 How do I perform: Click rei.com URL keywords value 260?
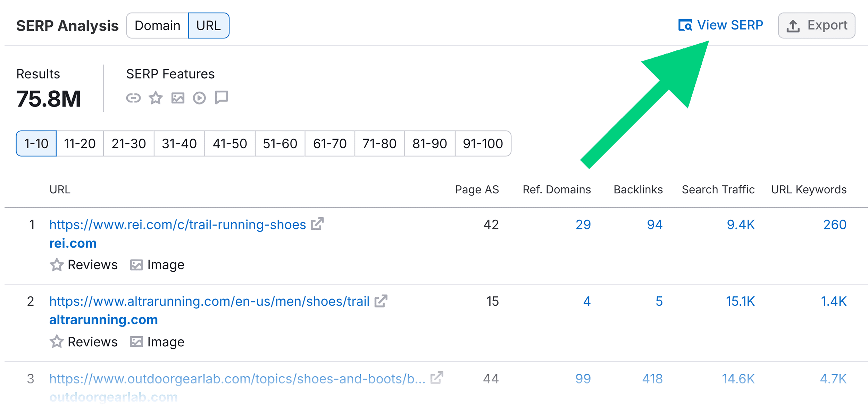835,225
